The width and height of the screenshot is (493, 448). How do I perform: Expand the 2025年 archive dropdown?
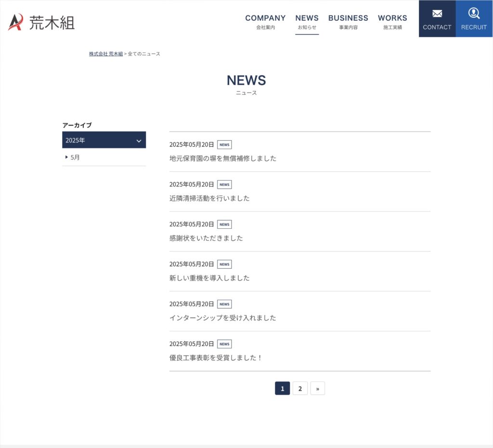(104, 140)
